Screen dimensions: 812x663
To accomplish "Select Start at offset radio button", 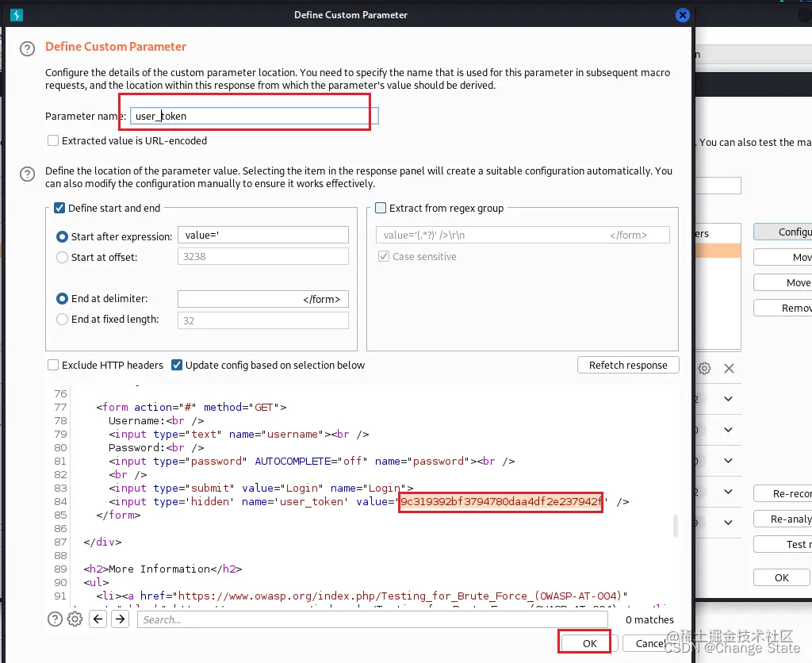I will [x=62, y=258].
